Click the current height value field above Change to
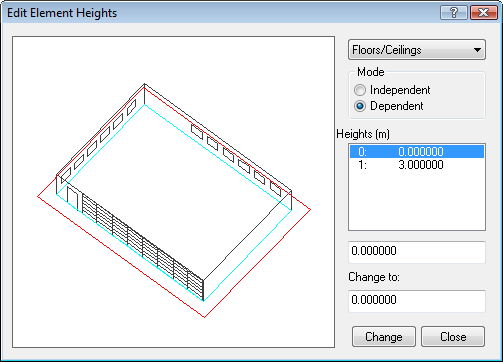Image resolution: width=503 pixels, height=362 pixels. [x=417, y=252]
